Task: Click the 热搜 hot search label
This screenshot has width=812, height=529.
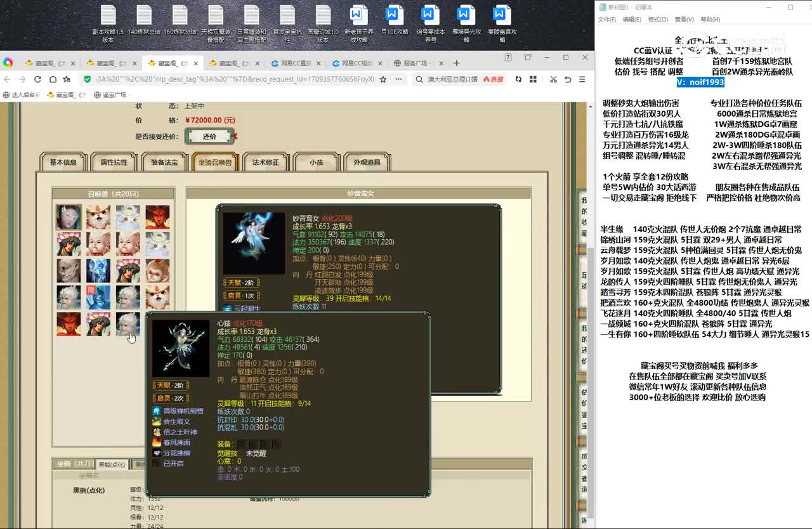Action: click(x=493, y=79)
